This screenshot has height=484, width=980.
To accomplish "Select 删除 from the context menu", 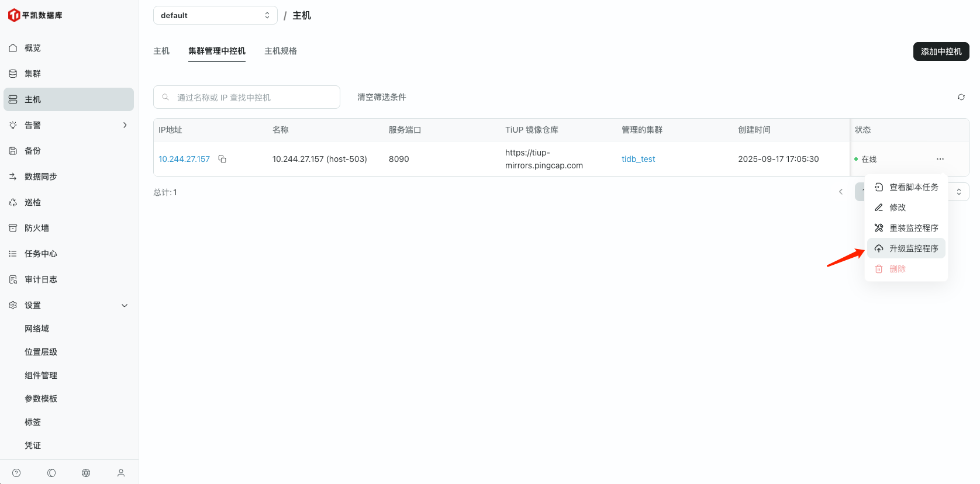I will 897,269.
